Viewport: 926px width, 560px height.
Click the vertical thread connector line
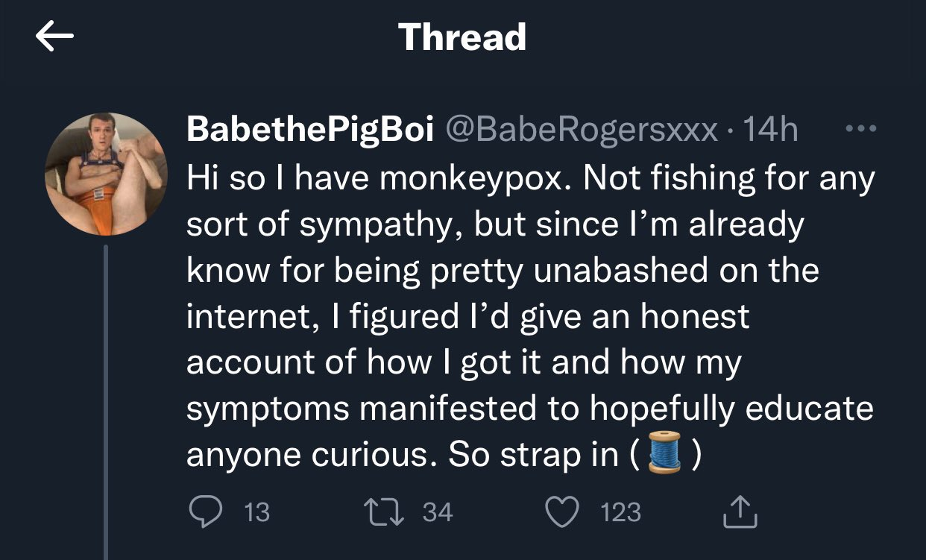point(106,402)
